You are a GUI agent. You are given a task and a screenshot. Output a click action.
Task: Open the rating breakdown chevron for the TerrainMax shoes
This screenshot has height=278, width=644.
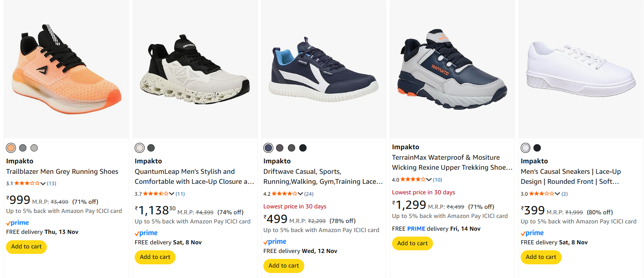[x=429, y=180]
